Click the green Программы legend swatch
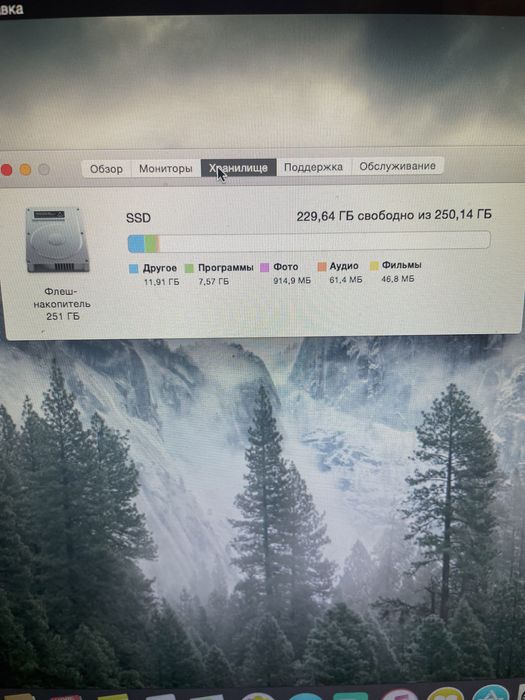This screenshot has width=525, height=700. (189, 268)
